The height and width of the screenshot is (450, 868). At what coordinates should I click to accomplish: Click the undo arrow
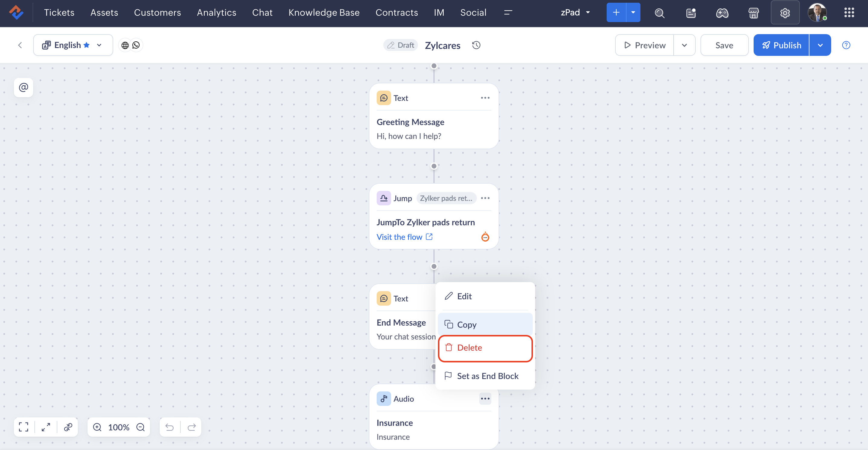click(170, 427)
